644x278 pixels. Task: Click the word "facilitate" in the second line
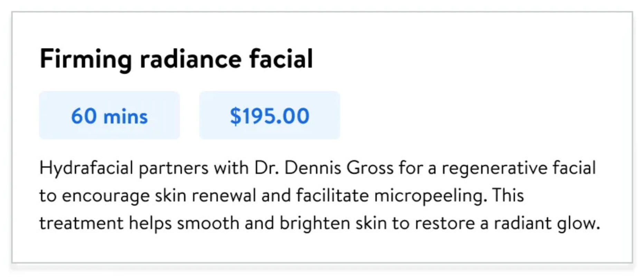[332, 196]
